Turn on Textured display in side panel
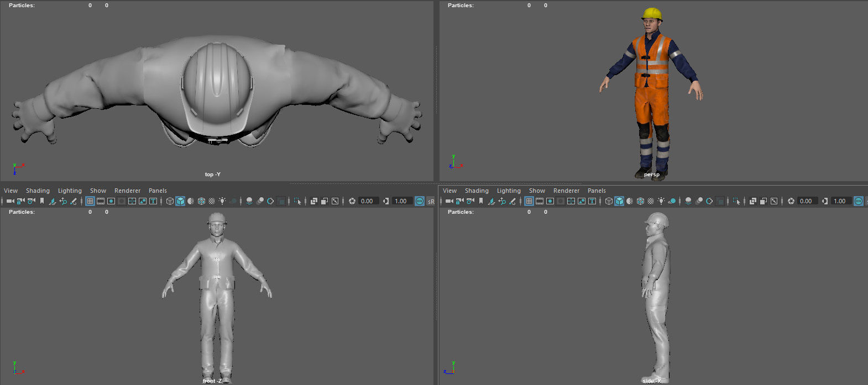 pyautogui.click(x=651, y=201)
